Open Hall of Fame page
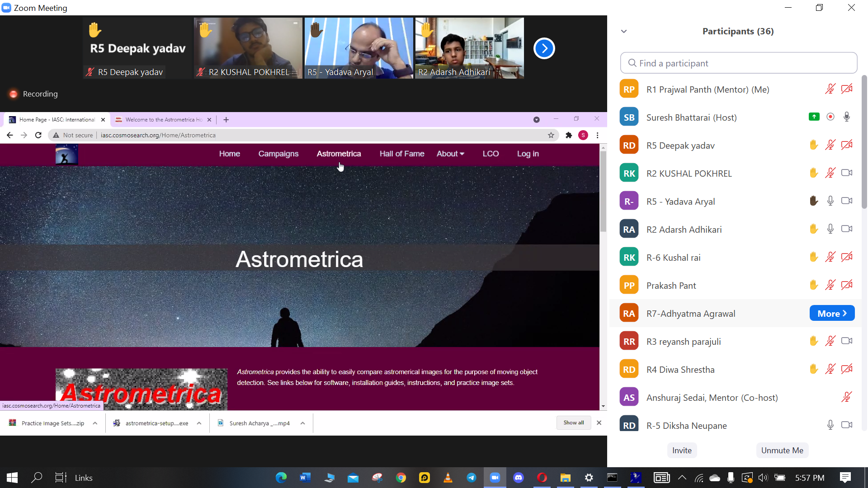 click(x=402, y=154)
